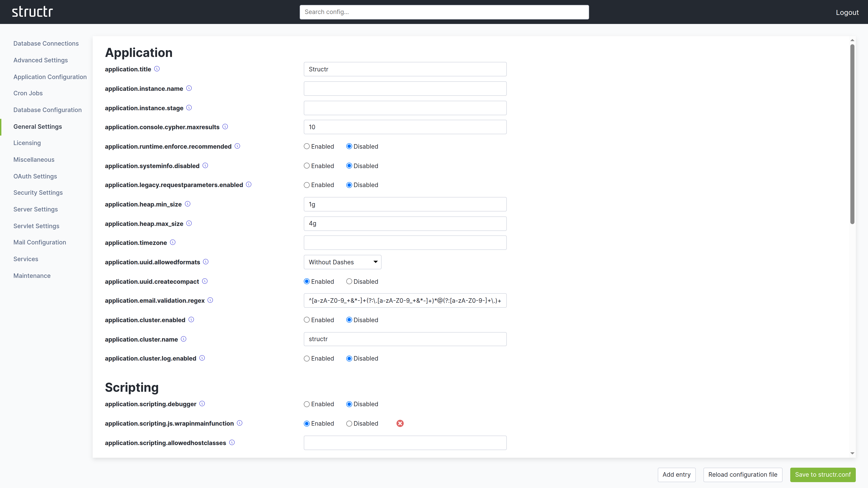Enable application.runtime.enforce.recommended
Viewport: 868px width, 488px height.
pyautogui.click(x=306, y=146)
